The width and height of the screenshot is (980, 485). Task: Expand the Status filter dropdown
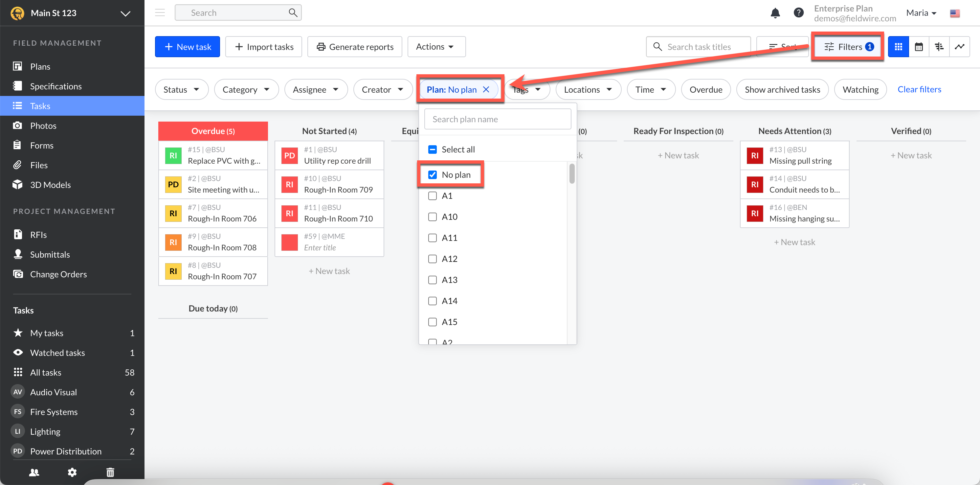tap(182, 89)
